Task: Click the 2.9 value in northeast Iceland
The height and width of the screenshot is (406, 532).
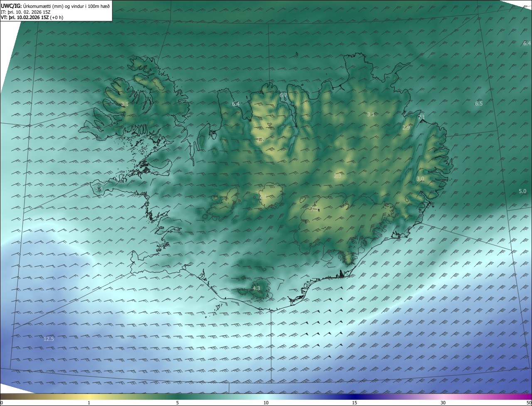Action: 406,128
